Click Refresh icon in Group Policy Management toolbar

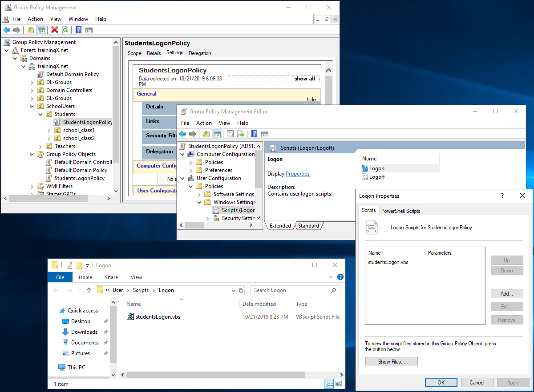pos(65,30)
